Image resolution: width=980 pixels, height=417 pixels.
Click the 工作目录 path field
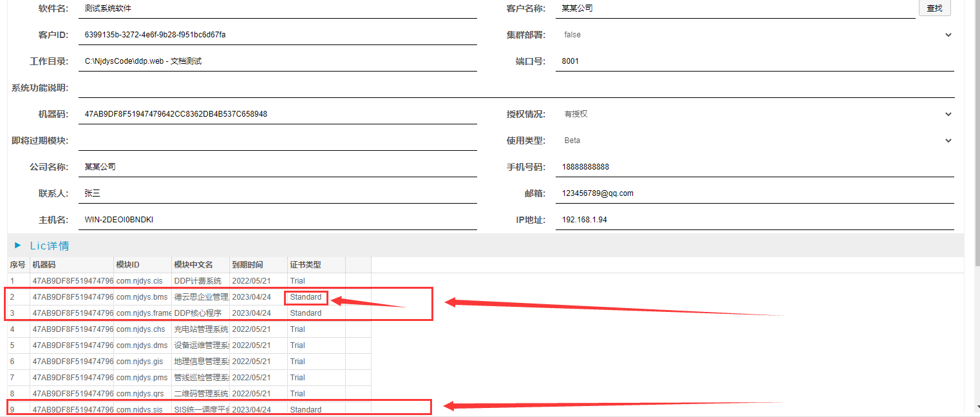(279, 61)
